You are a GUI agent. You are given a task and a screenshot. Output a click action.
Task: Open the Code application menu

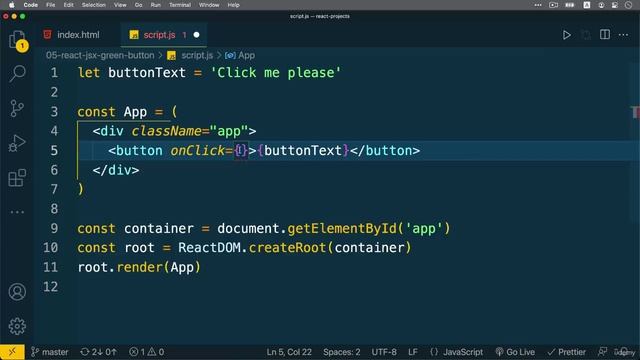31,5
